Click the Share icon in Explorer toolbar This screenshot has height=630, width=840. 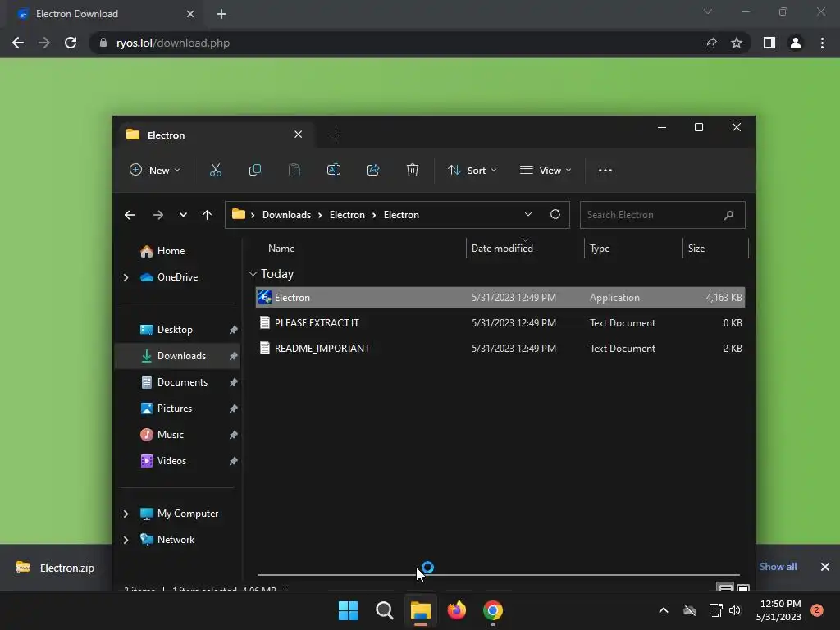pos(373,171)
